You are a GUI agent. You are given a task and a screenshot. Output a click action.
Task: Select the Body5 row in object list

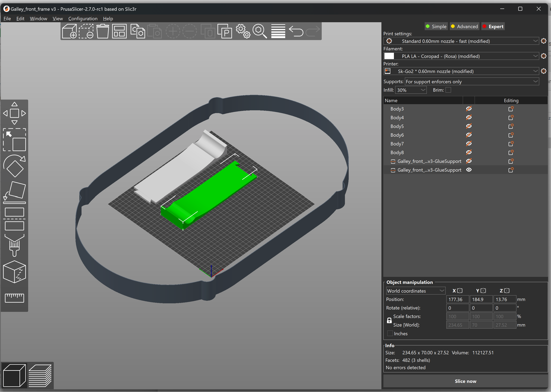coord(465,126)
